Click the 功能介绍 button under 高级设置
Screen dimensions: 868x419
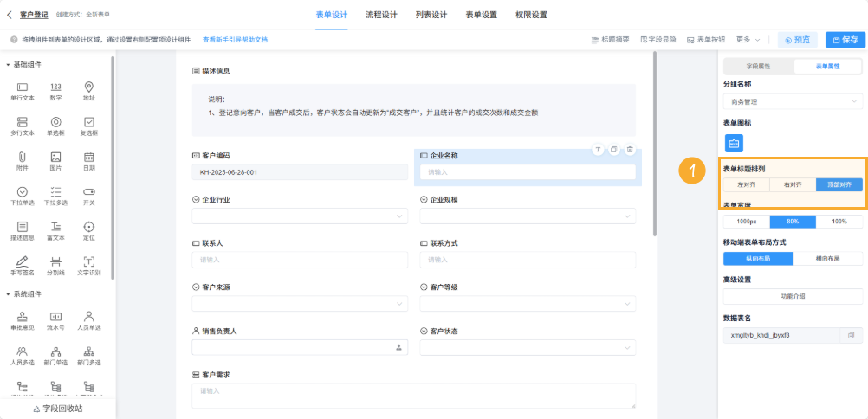click(793, 296)
